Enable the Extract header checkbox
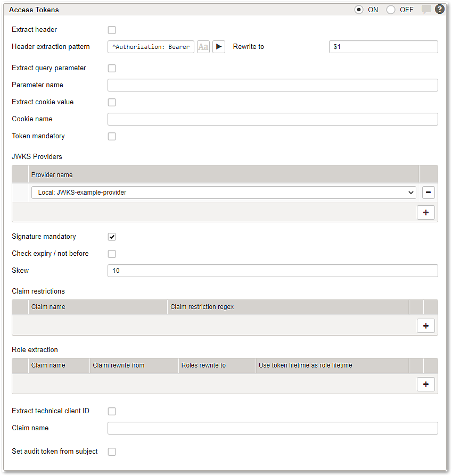452x476 pixels. (x=112, y=30)
